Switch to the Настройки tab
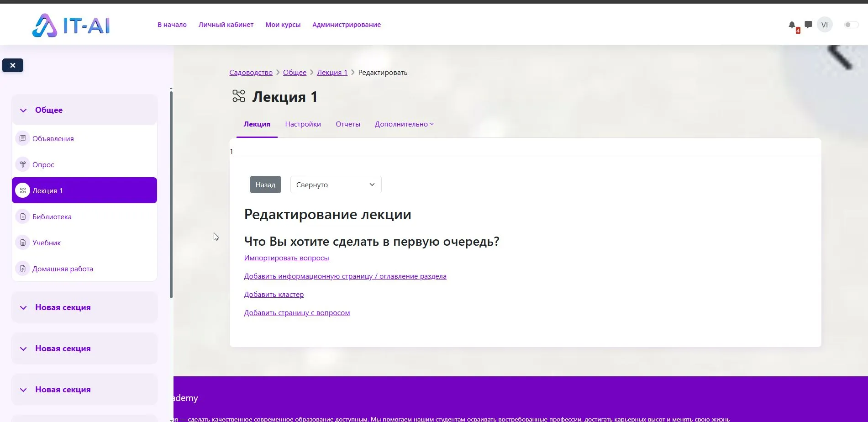Image resolution: width=868 pixels, height=422 pixels. [303, 124]
